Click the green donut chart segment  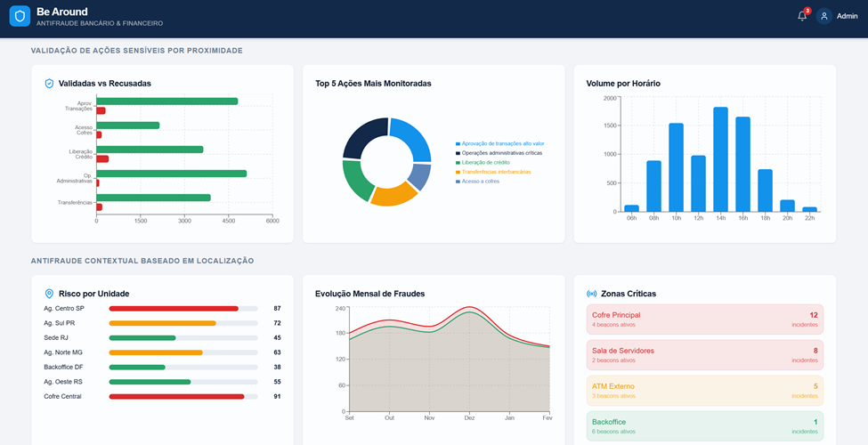click(356, 181)
